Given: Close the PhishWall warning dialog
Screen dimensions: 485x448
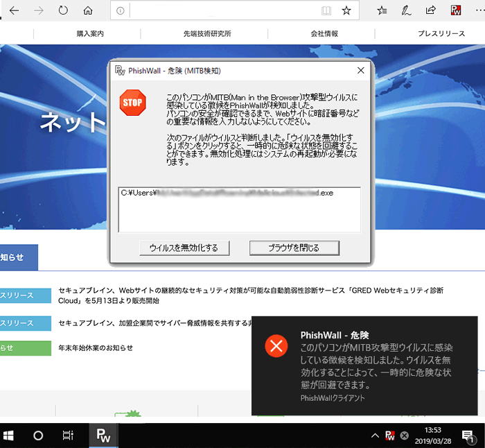Looking at the screenshot, I should (x=360, y=70).
